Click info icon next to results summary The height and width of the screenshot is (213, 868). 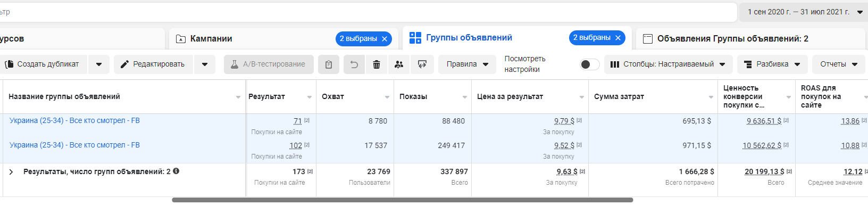click(176, 171)
